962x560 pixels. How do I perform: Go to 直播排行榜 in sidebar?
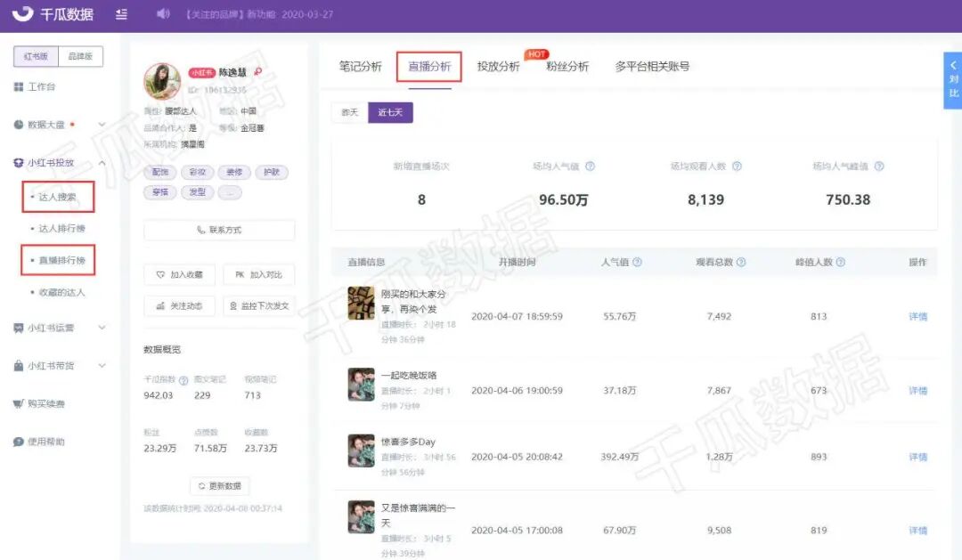[x=62, y=260]
